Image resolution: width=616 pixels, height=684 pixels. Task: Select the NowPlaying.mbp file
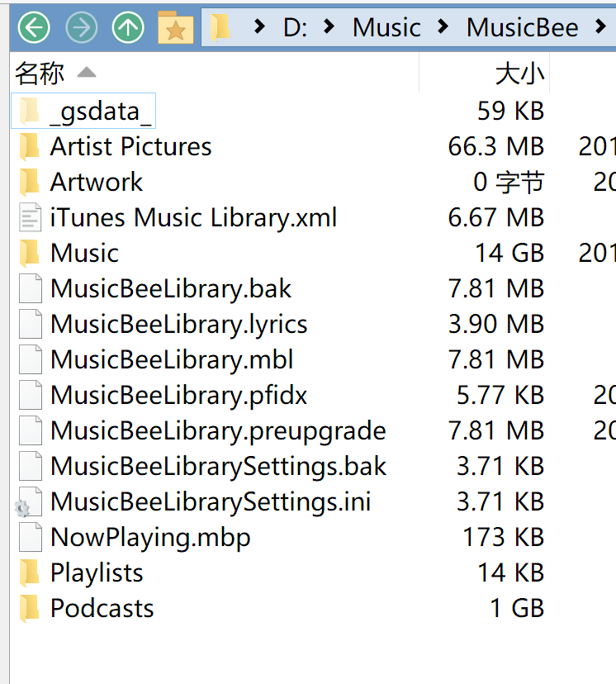tap(149, 538)
